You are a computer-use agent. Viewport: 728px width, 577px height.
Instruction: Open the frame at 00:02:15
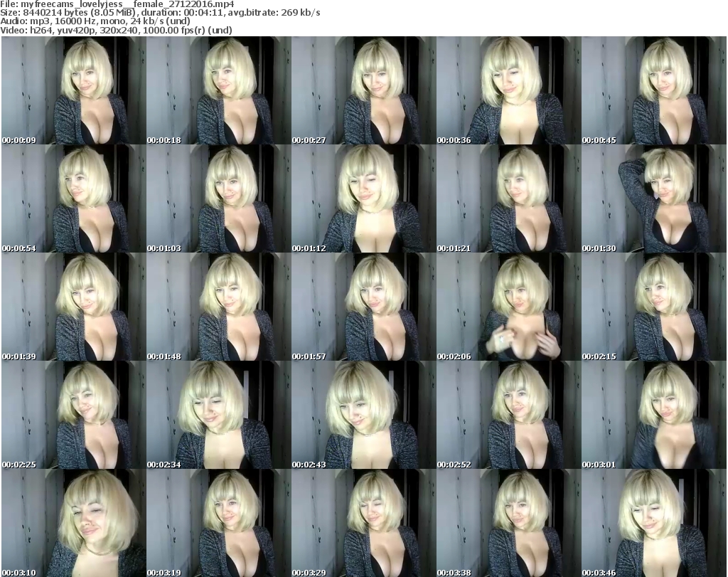pyautogui.click(x=654, y=307)
